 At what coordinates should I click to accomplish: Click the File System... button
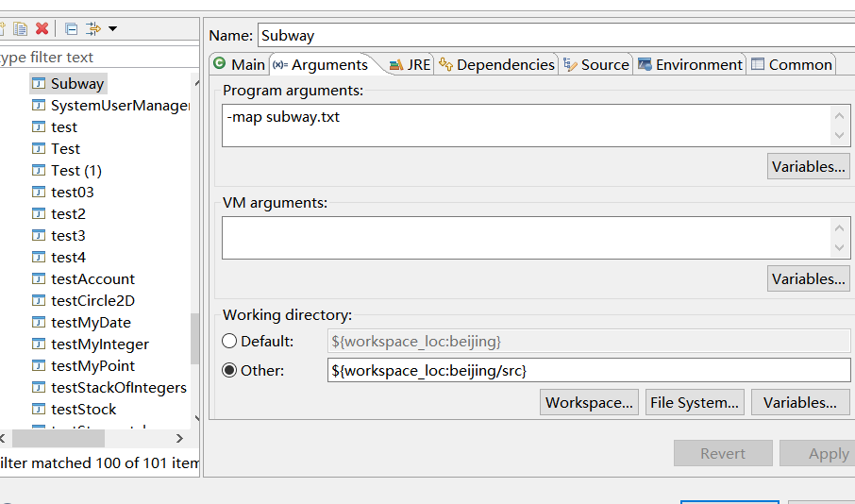[695, 402]
